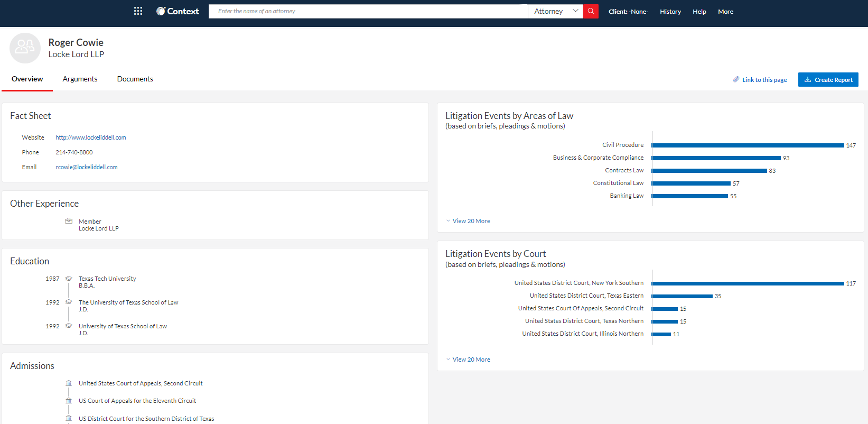Open the History menu

tap(670, 12)
